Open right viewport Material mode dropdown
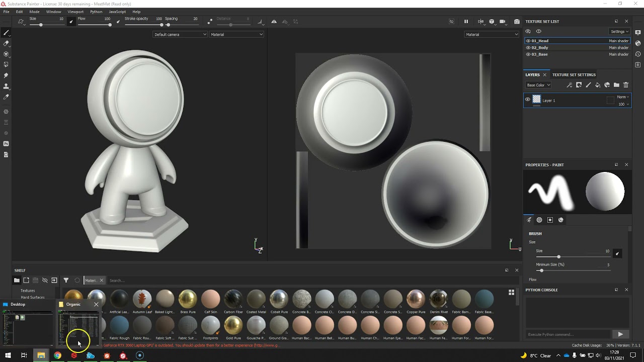The height and width of the screenshot is (362, 644). [x=492, y=34]
